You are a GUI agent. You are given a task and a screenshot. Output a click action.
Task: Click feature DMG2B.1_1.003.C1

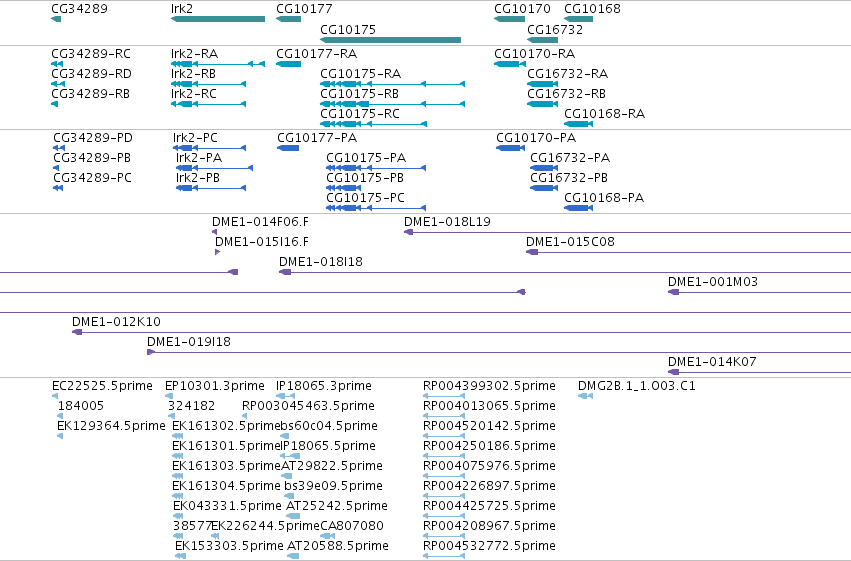[x=637, y=386]
